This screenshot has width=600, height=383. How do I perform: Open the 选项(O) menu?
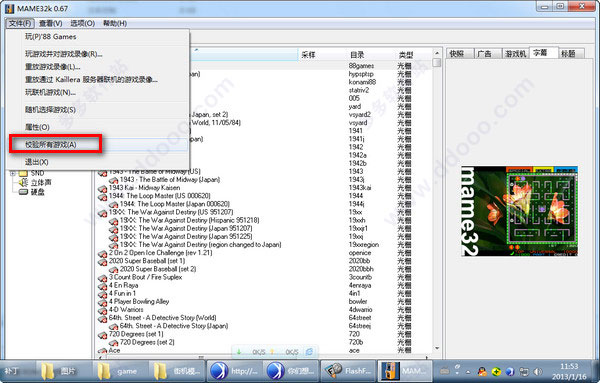pyautogui.click(x=82, y=23)
